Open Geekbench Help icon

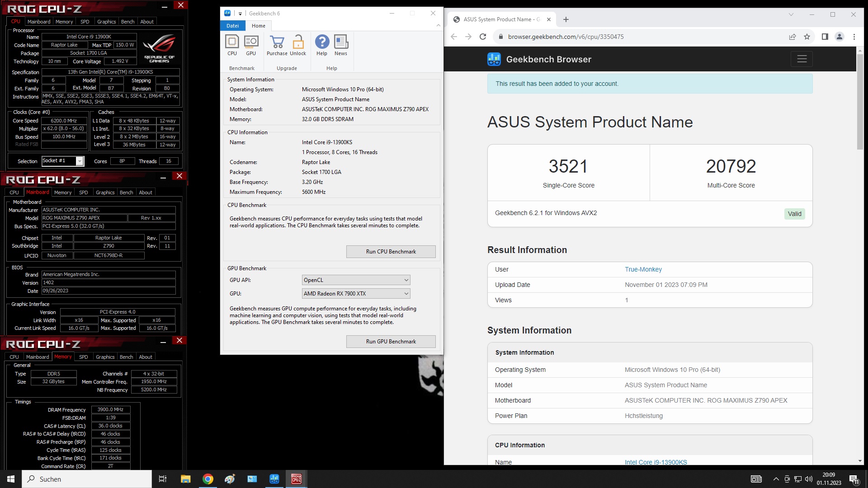click(x=322, y=45)
